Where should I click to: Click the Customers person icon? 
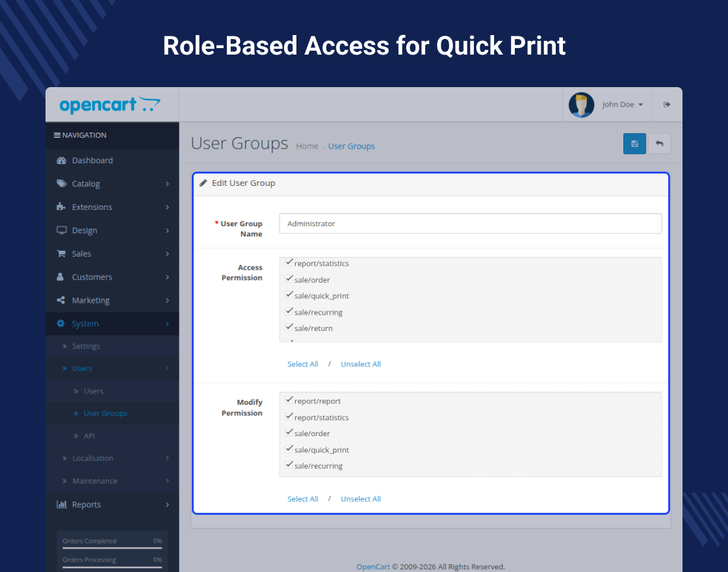60,277
